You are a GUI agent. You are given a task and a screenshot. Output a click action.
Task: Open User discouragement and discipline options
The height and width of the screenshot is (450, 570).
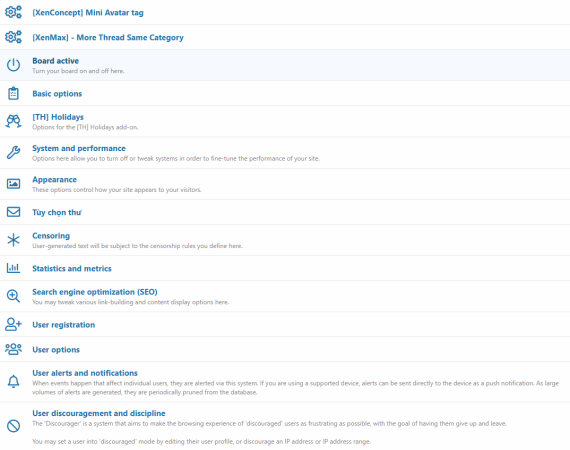(99, 413)
